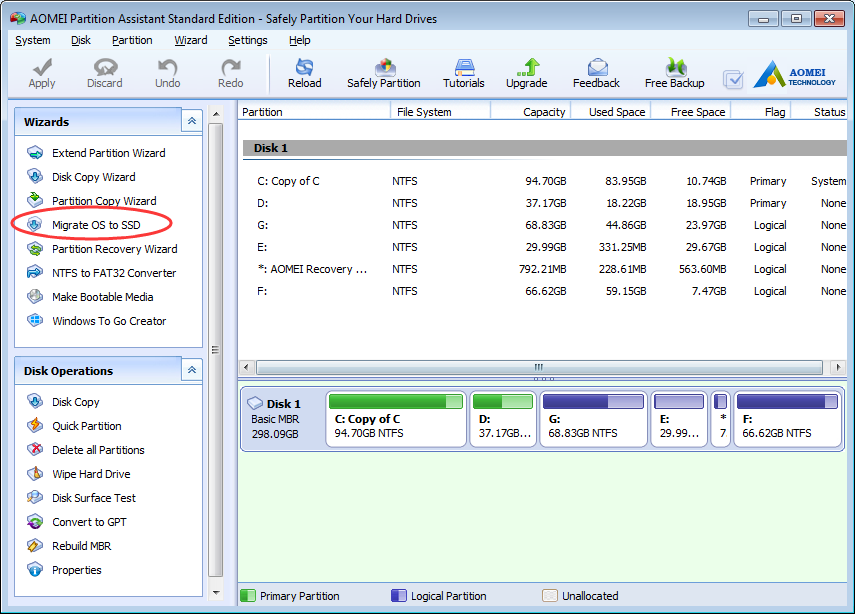
Task: Sort by the File System column header
Action: click(441, 112)
